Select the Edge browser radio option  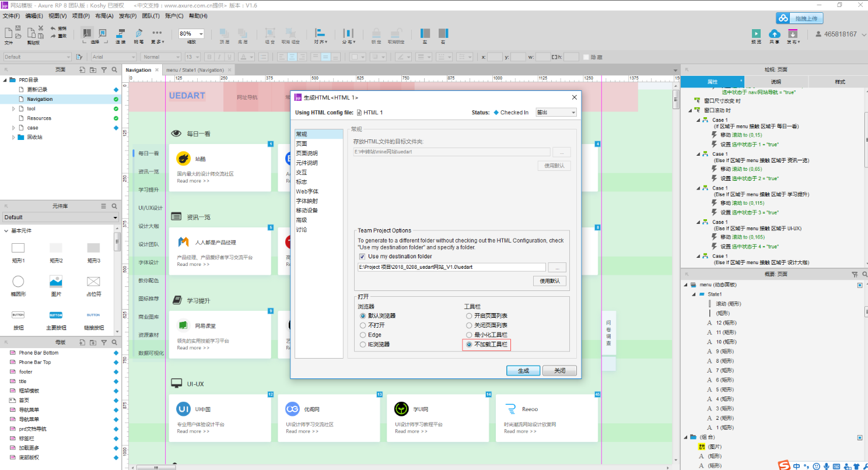pos(363,335)
